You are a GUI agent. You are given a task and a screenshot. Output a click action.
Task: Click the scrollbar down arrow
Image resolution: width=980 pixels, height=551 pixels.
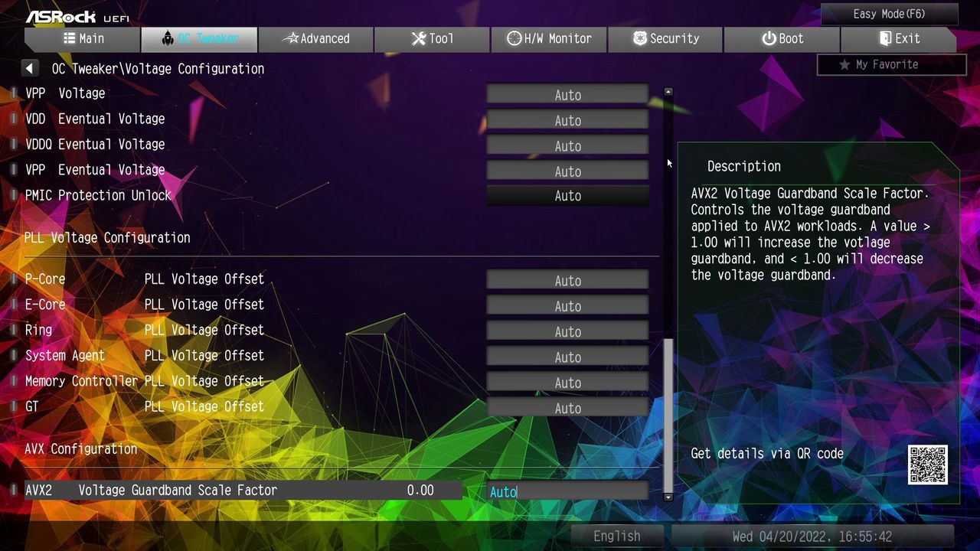[x=668, y=497]
